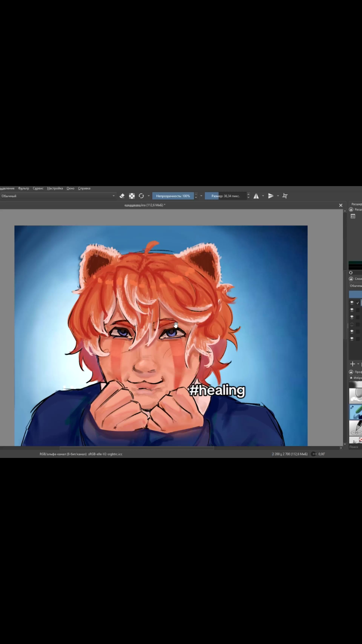Open dropdown arrow right of opacity slider

coord(201,196)
